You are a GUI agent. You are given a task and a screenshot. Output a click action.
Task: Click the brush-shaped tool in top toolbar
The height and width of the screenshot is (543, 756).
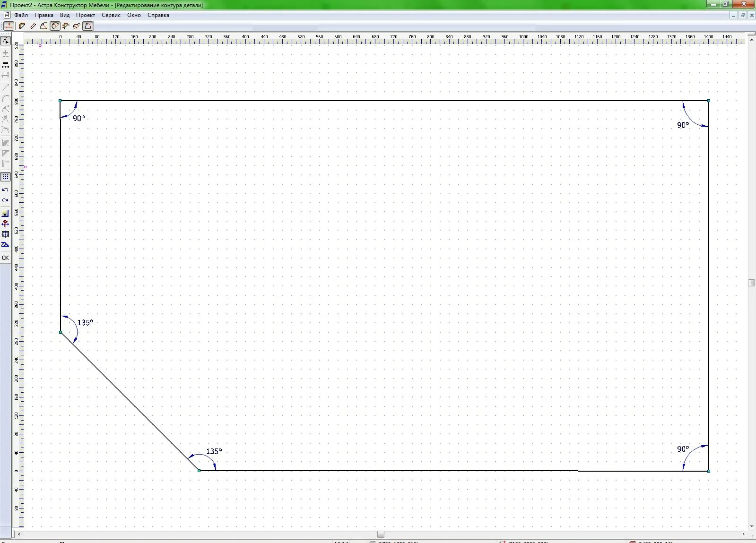[77, 26]
